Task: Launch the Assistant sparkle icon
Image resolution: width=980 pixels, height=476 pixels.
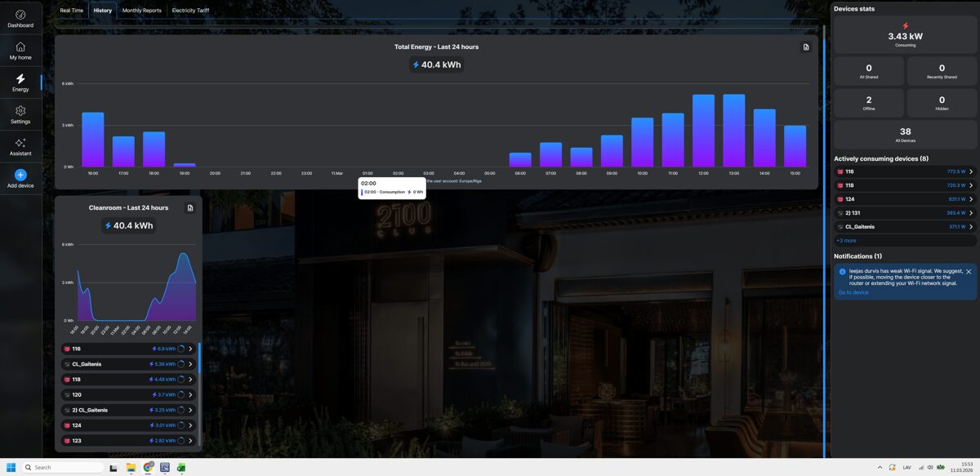Action: coord(20,147)
